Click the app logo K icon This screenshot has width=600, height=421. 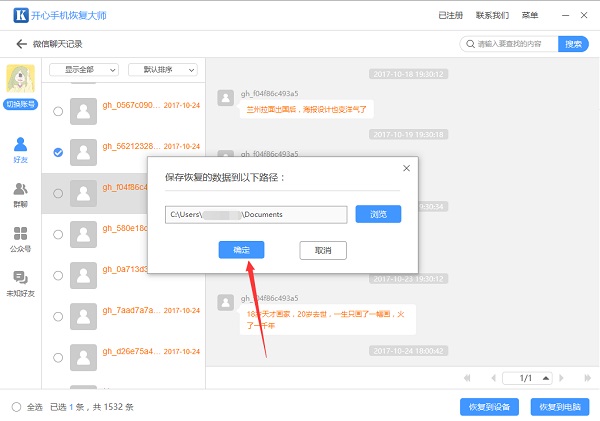point(21,15)
